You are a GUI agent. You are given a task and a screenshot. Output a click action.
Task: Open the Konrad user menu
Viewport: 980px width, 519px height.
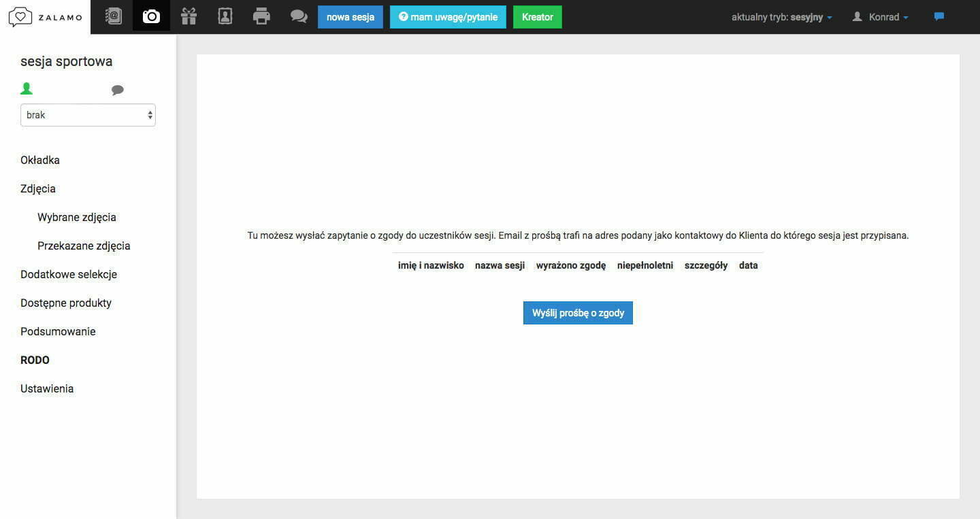click(x=881, y=17)
